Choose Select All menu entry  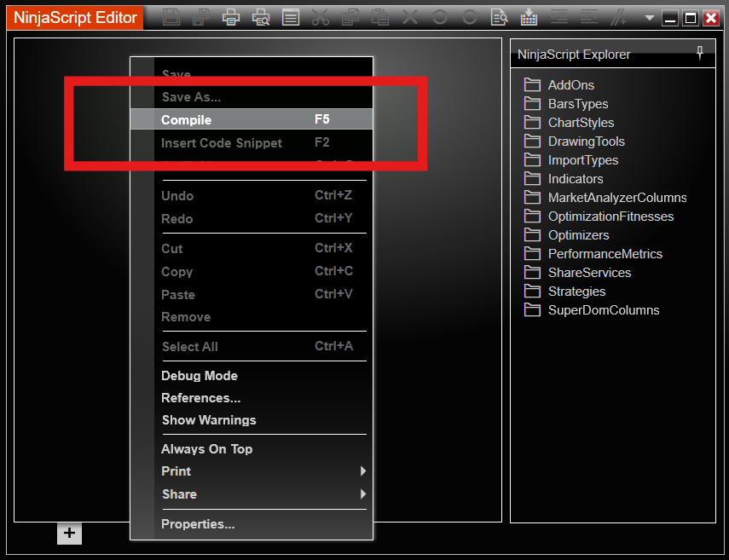point(252,346)
